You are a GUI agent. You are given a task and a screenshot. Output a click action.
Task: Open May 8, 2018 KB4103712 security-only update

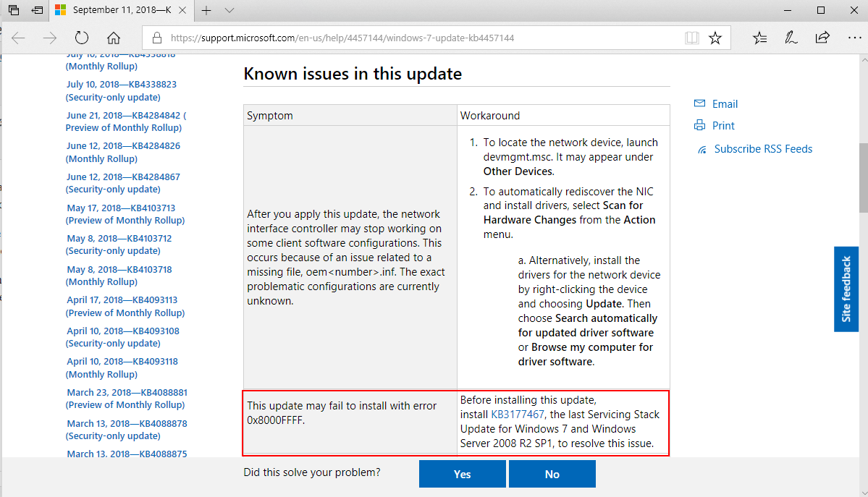click(119, 244)
